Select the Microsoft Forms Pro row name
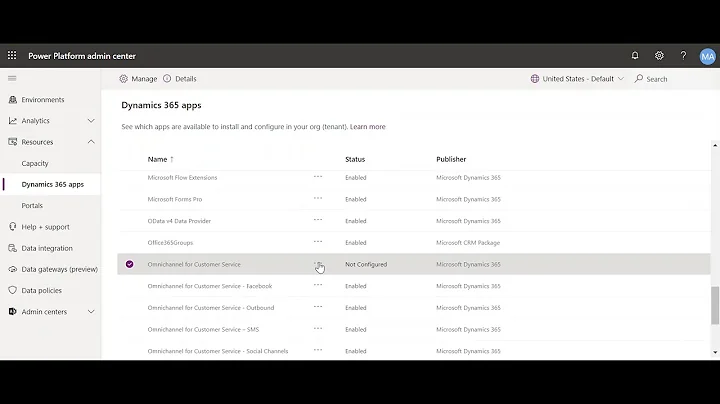The image size is (720, 404). (174, 199)
